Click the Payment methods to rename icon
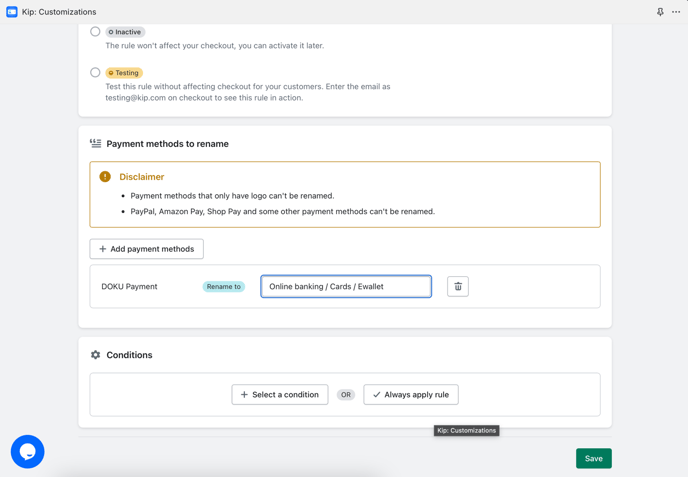 coord(95,143)
